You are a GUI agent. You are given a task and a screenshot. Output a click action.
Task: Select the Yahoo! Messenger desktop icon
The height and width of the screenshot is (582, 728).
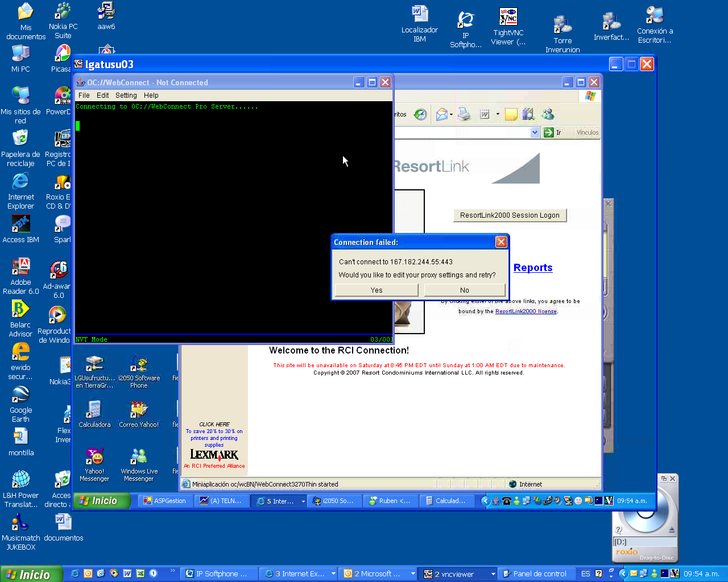(x=94, y=465)
